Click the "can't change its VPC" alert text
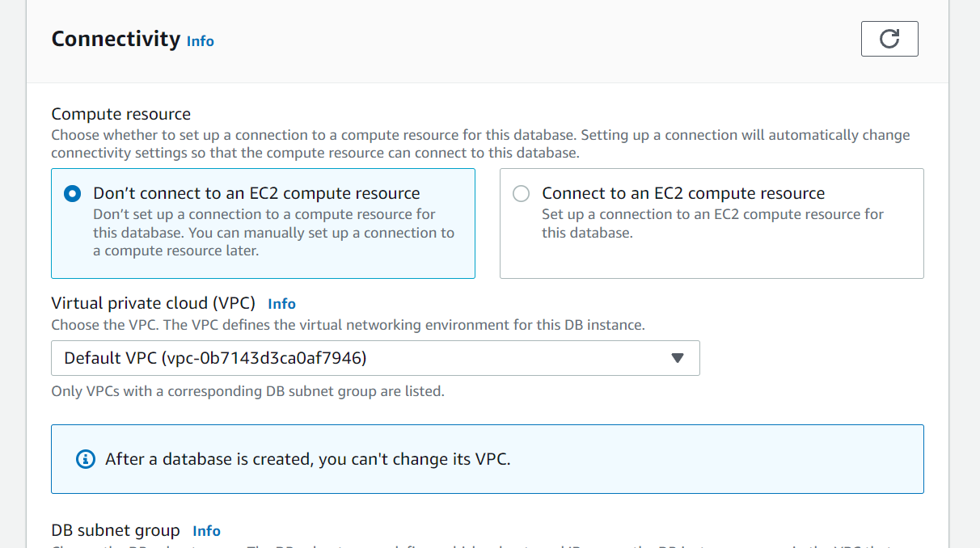This screenshot has width=980, height=548. pos(308,459)
